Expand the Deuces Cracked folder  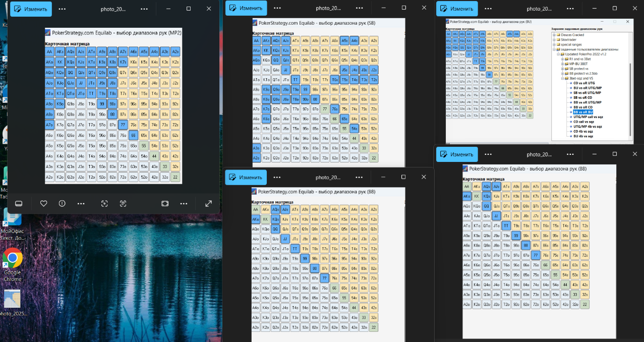click(x=554, y=35)
